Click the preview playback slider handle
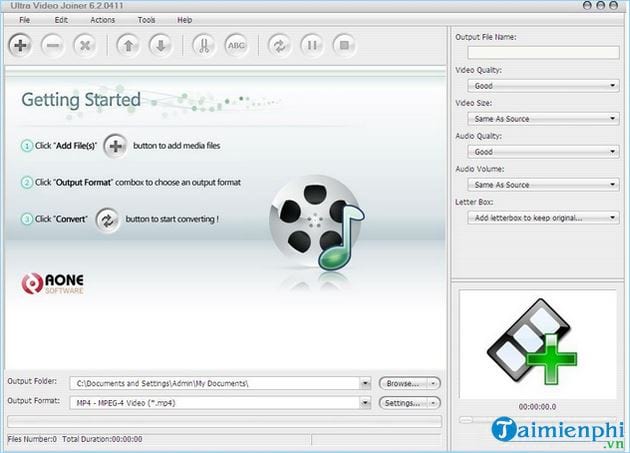This screenshot has height=453, width=630. (x=466, y=420)
